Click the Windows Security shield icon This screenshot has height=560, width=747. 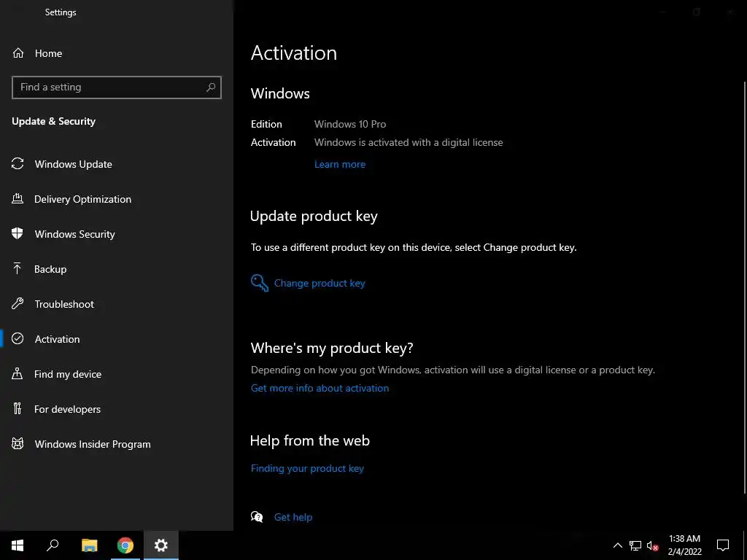click(18, 233)
